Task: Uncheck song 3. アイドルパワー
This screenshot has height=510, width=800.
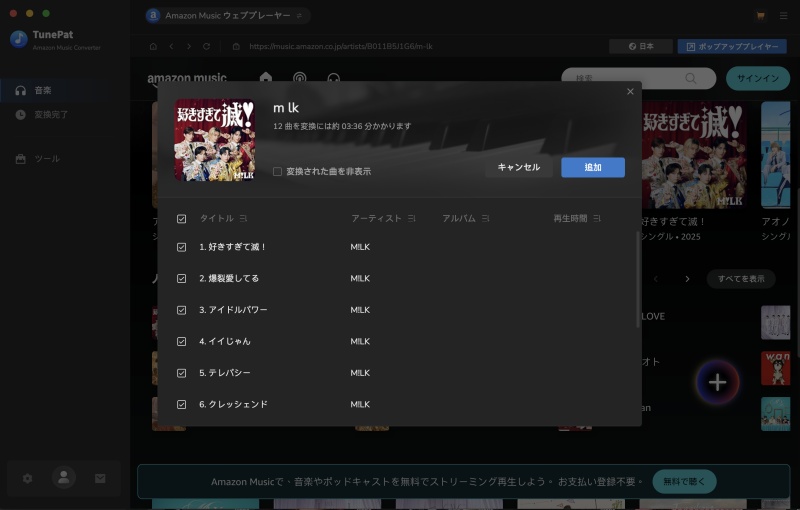Action: (181, 310)
